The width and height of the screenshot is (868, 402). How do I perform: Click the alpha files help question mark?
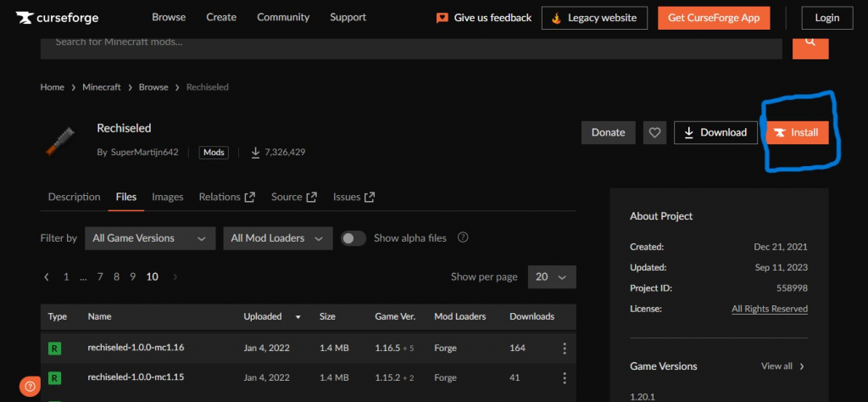(x=463, y=237)
